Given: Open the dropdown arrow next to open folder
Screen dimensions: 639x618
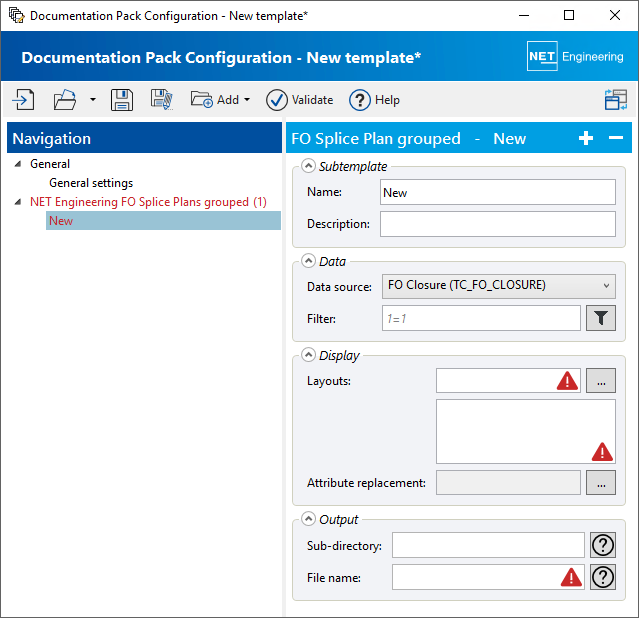Looking at the screenshot, I should [x=92, y=100].
